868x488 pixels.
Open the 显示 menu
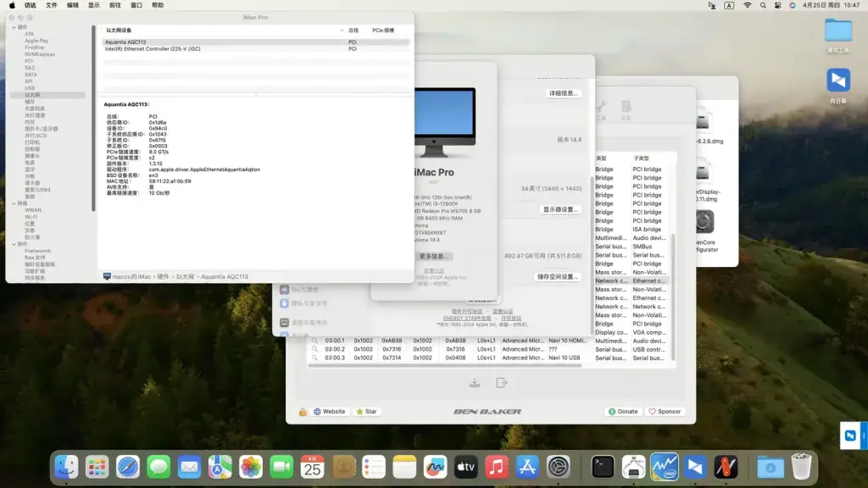tap(94, 5)
